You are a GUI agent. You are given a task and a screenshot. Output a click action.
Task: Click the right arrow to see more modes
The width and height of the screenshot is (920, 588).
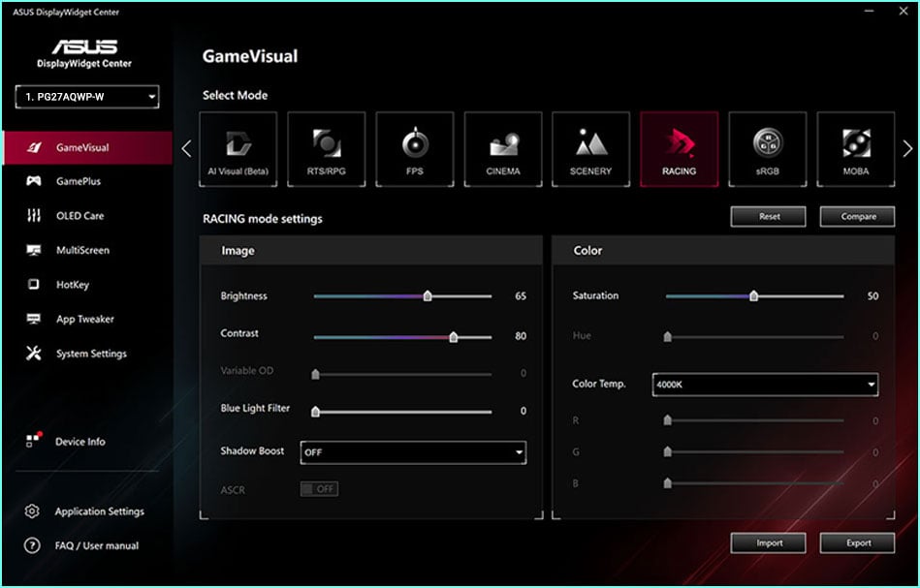(x=905, y=148)
